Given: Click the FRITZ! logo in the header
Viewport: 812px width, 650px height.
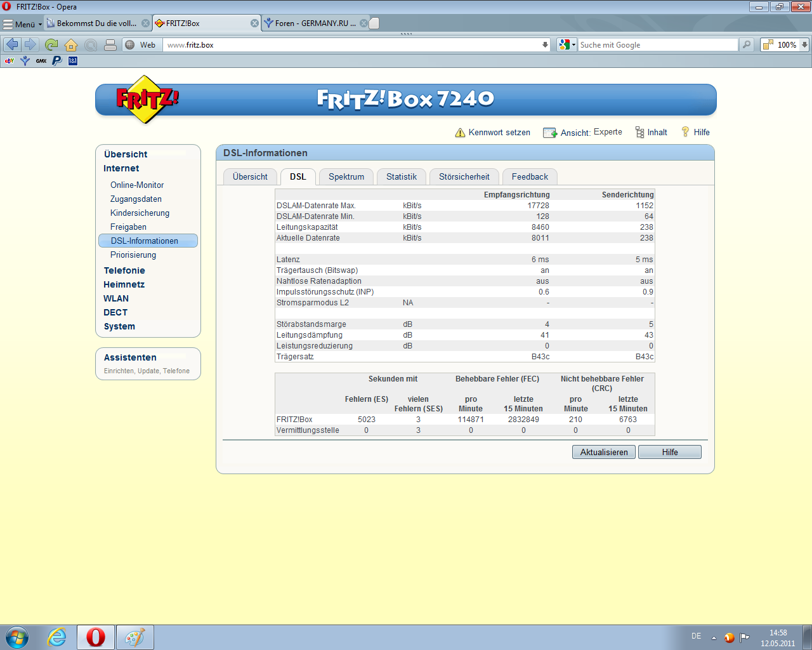Looking at the screenshot, I should click(x=147, y=99).
